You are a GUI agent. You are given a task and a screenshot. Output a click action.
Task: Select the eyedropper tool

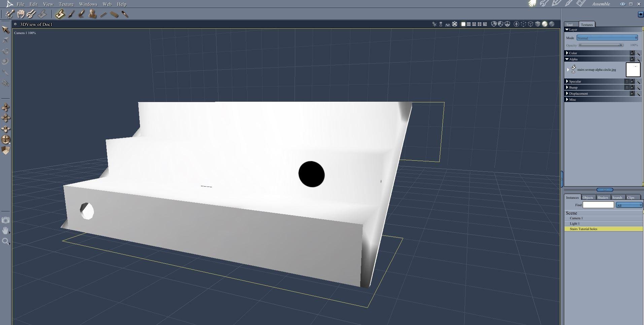125,14
